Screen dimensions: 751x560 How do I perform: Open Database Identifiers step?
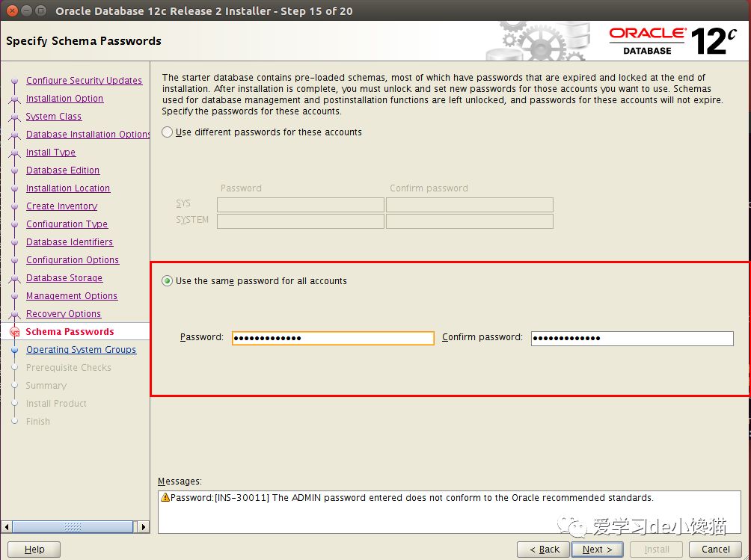coord(70,241)
